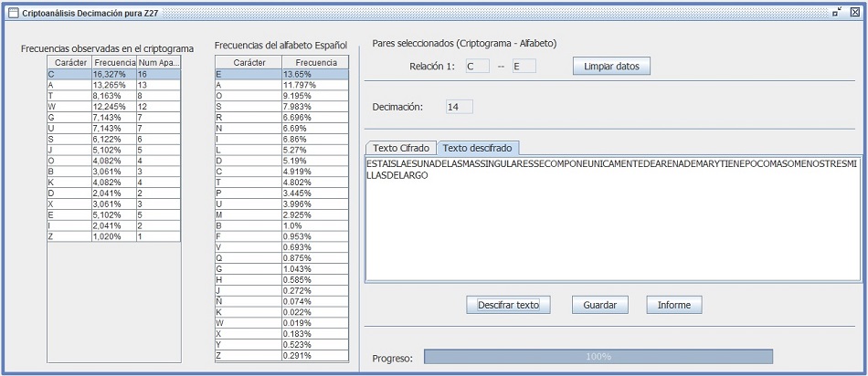Open the report with the Informe button
This screenshot has width=868, height=376.
coord(674,305)
